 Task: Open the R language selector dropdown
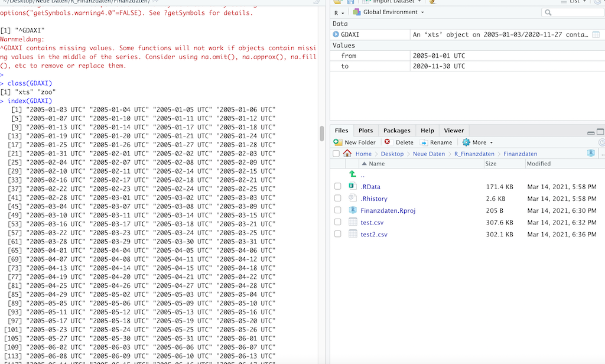[x=339, y=12]
